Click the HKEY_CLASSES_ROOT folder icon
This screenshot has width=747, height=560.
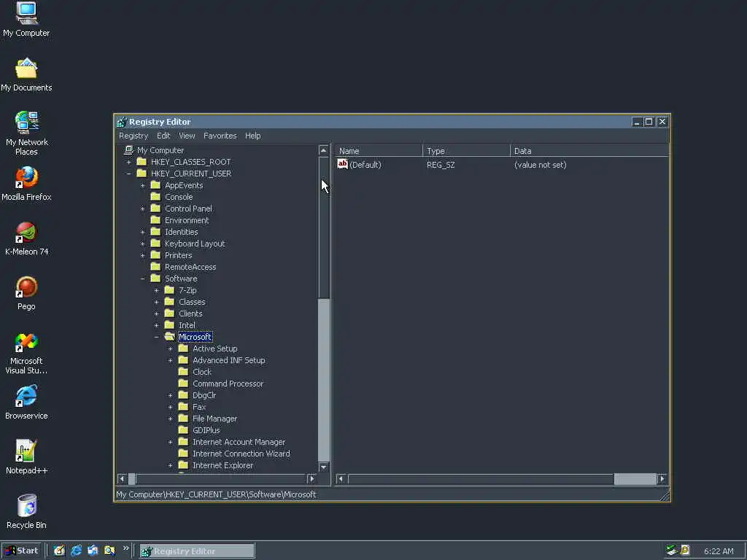pos(142,161)
